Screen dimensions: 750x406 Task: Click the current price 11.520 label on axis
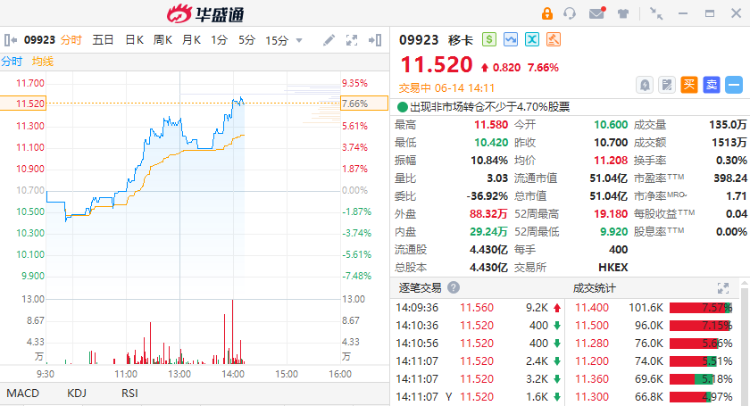coord(23,103)
